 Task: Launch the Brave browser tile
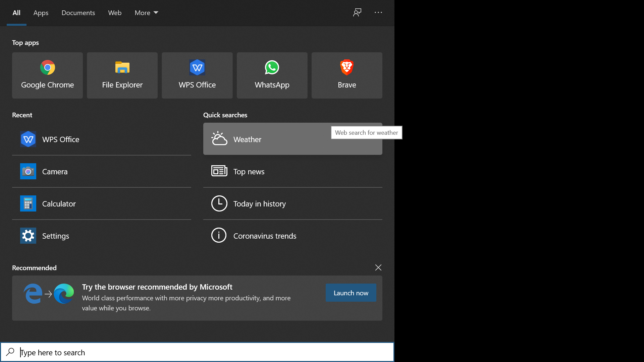[x=346, y=75]
